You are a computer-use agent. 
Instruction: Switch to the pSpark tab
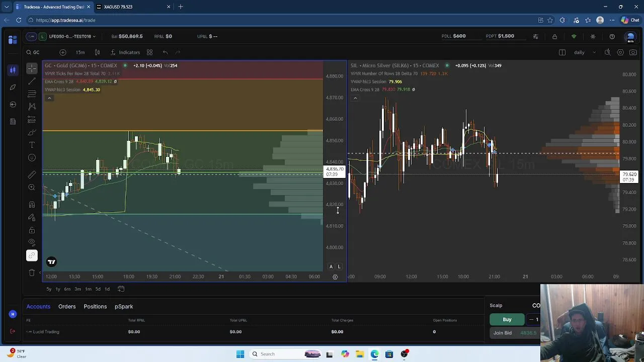(x=124, y=307)
